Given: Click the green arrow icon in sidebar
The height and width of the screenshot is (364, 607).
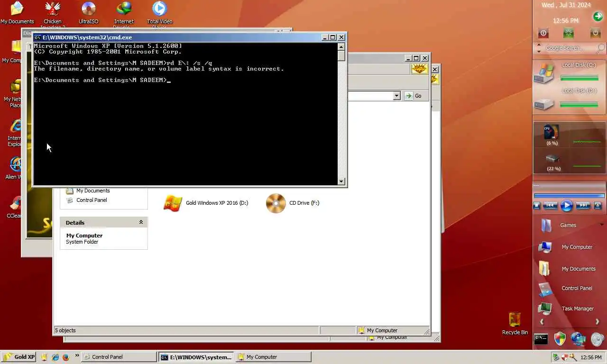Looking at the screenshot, I should click(x=598, y=17).
